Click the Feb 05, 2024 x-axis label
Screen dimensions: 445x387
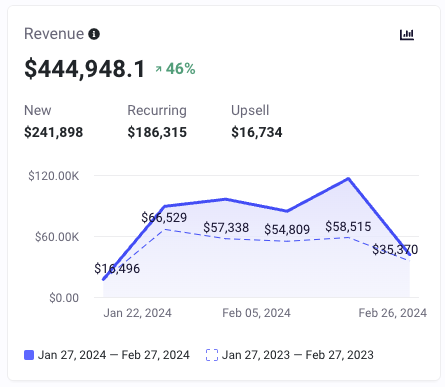(x=256, y=313)
